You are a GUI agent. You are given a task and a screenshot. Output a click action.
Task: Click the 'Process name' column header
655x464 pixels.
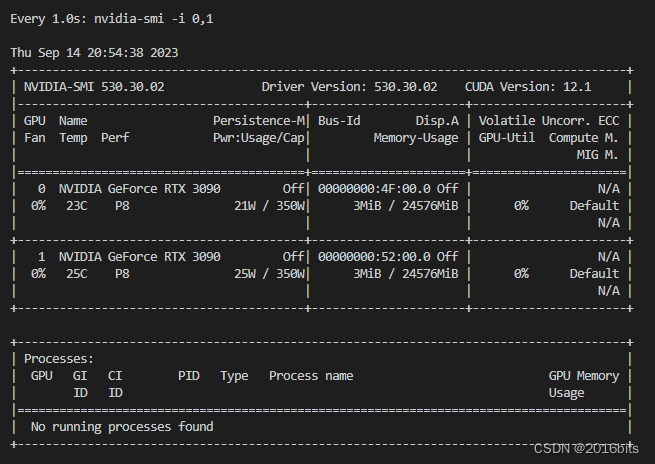tap(311, 376)
